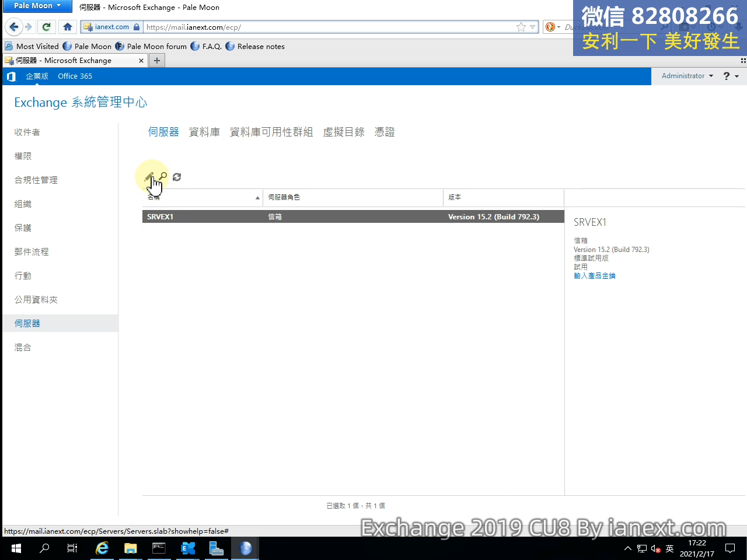Open 混合 in the left navigation
Viewport: 747px width, 560px height.
click(23, 348)
